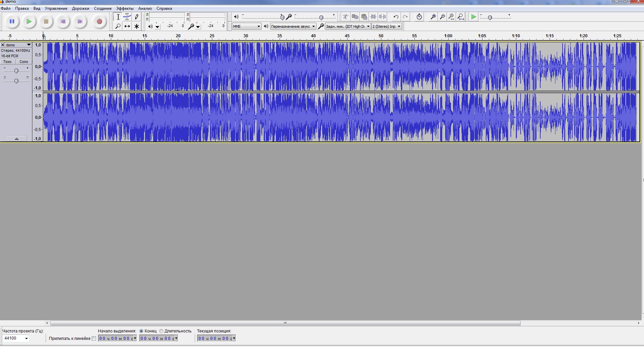Choose the Time Shift tool
This screenshot has width=644, height=347.
pyautogui.click(x=127, y=26)
